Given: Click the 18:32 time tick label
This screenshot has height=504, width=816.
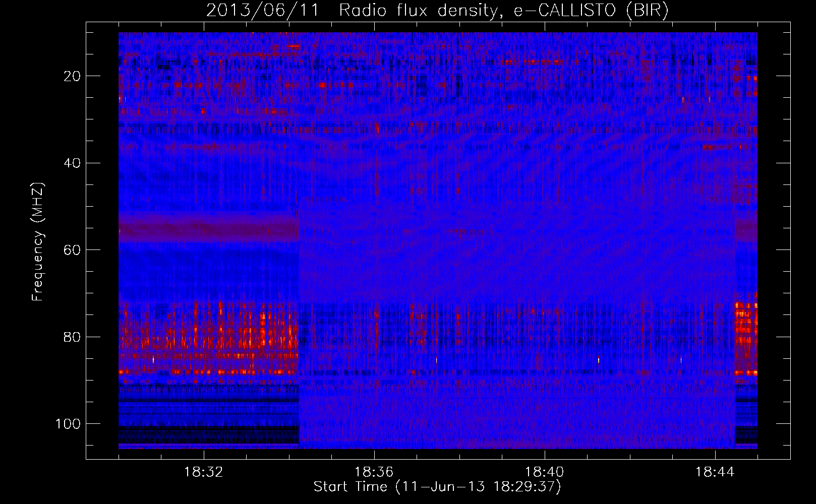Looking at the screenshot, I should 204,472.
